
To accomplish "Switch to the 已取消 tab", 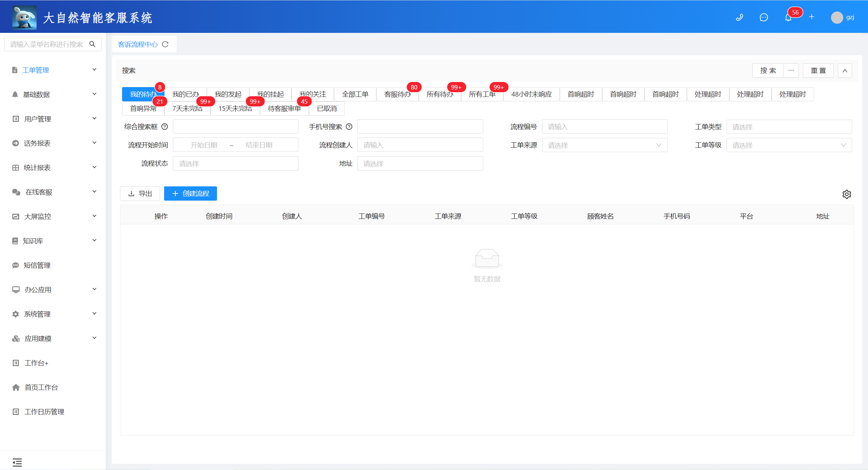I will pyautogui.click(x=327, y=108).
